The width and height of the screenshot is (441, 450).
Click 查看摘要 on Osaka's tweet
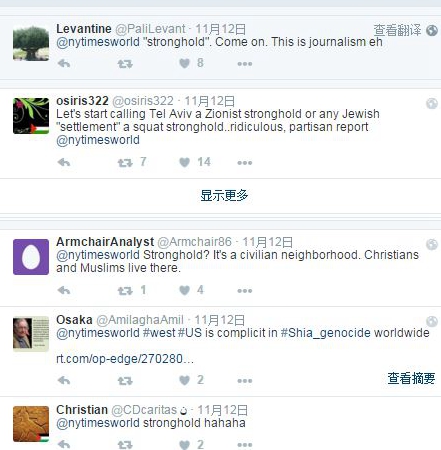click(x=411, y=378)
